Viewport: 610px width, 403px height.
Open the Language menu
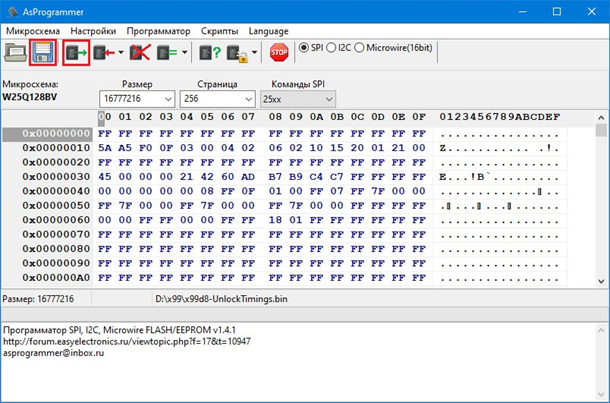[268, 31]
